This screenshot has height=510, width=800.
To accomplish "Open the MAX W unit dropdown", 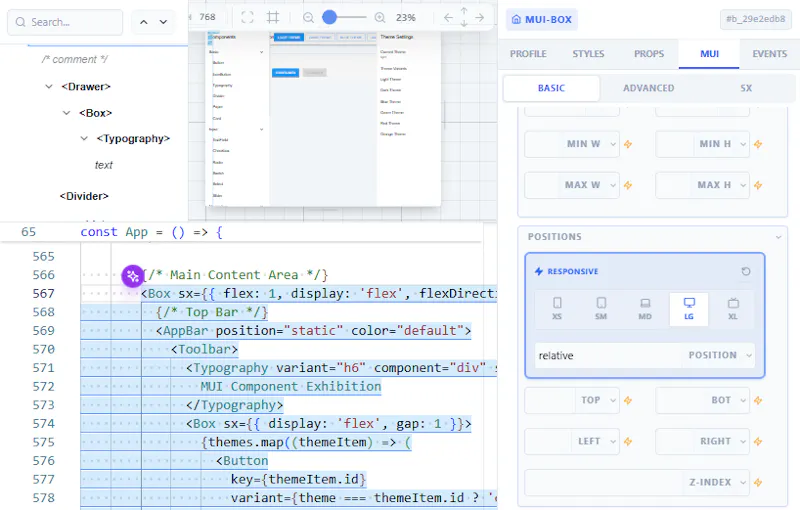I will point(613,185).
